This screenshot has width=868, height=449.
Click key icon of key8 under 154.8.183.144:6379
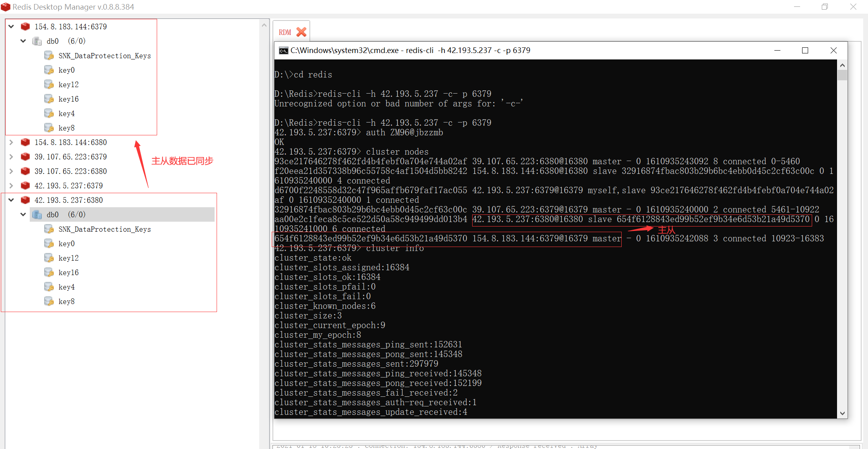tap(49, 128)
